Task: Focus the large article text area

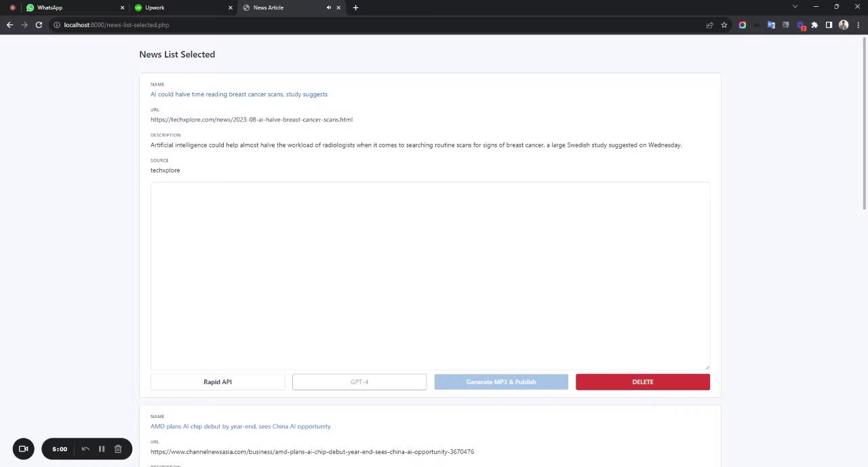Action: [x=430, y=276]
